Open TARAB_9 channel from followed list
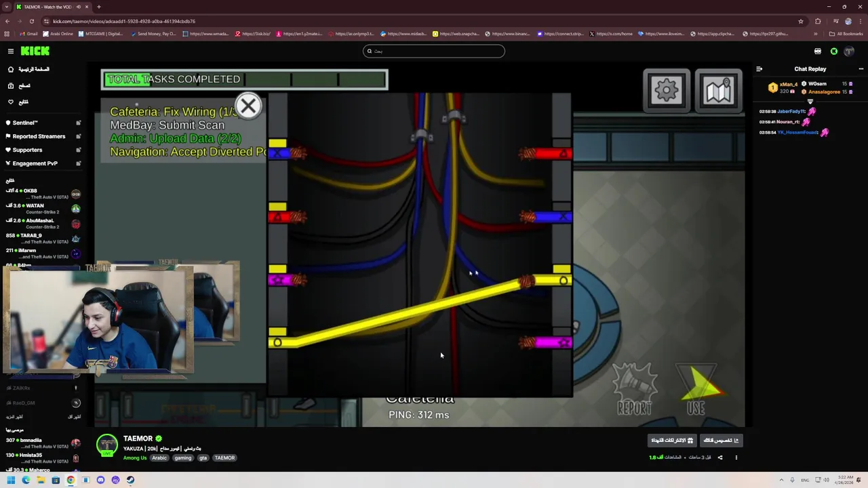 pyautogui.click(x=42, y=239)
